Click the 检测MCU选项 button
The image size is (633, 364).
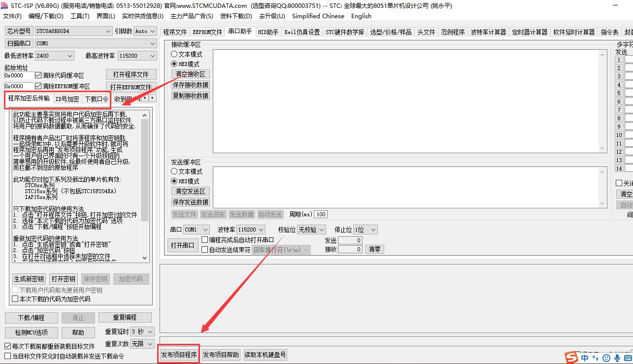(32, 332)
